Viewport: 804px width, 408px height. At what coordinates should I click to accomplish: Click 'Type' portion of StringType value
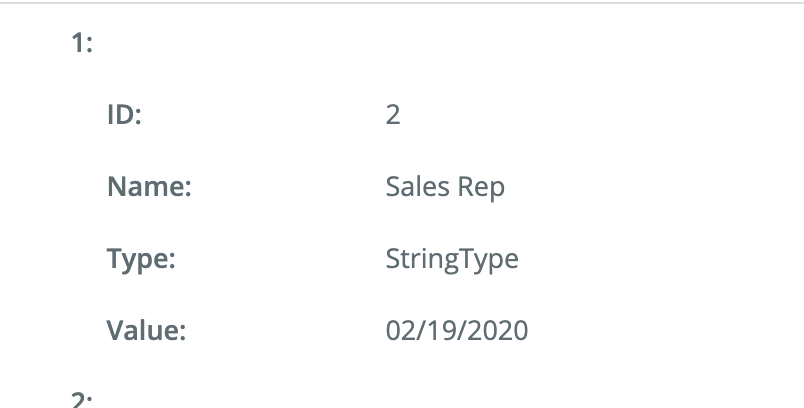(x=488, y=259)
